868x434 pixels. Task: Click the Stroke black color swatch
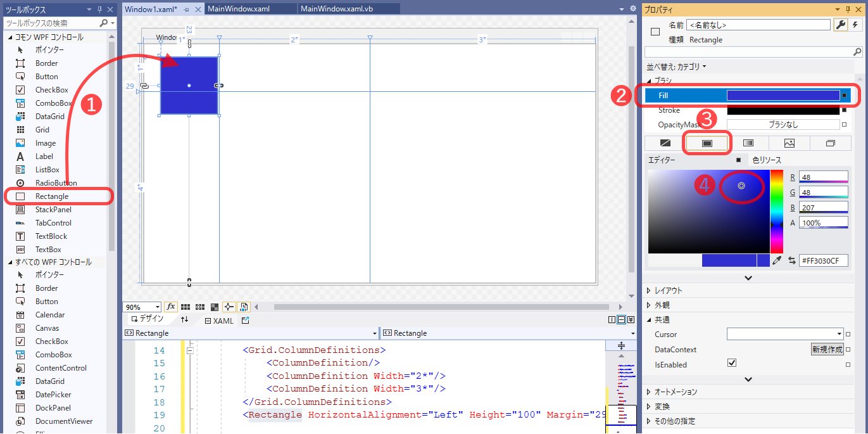783,110
